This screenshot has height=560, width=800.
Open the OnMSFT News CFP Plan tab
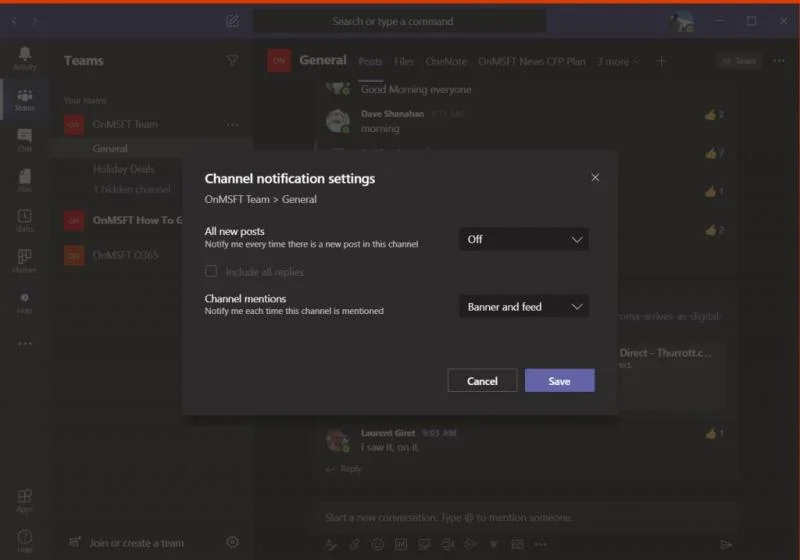coord(532,62)
